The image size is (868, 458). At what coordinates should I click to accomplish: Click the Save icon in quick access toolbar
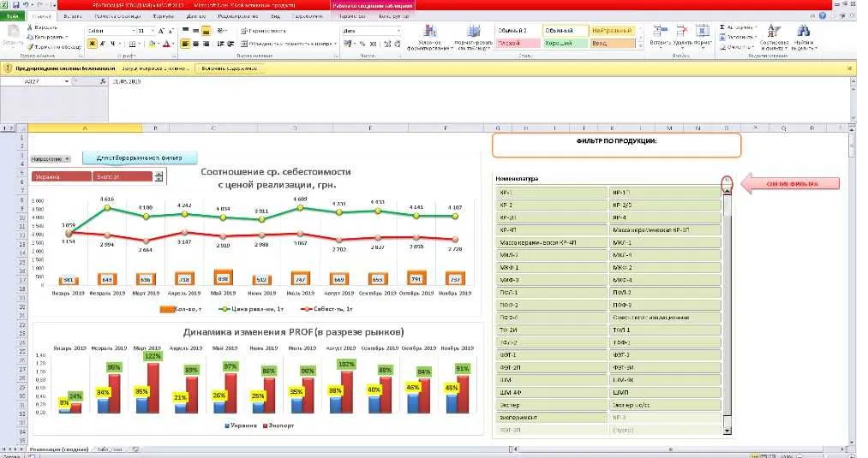[16, 5]
